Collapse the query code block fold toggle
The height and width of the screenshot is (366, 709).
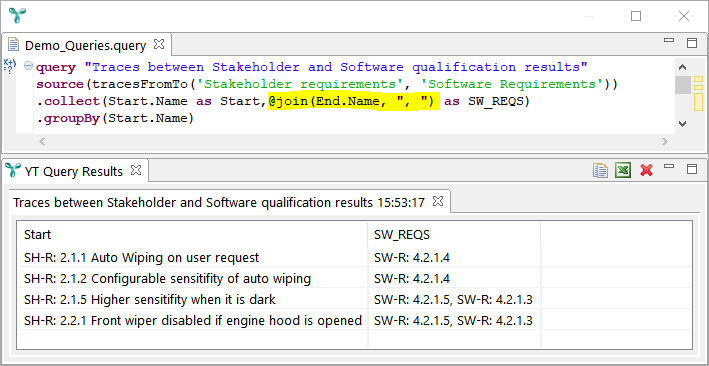(28, 66)
